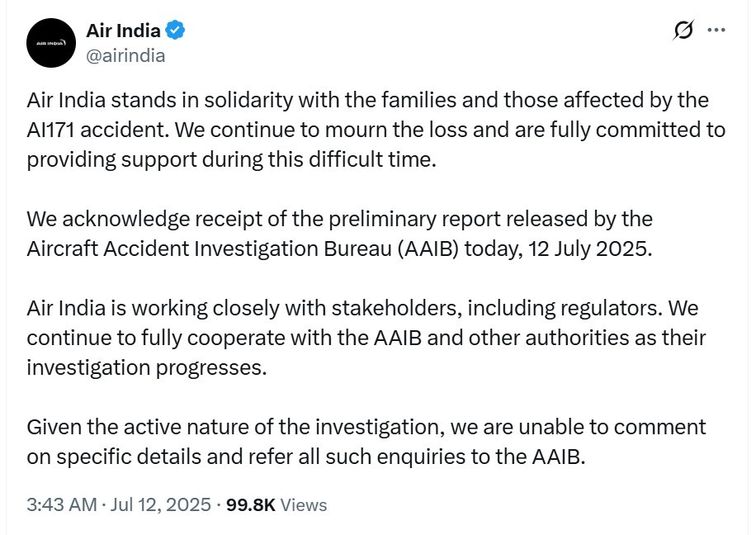This screenshot has width=756, height=535.
Task: Click the Grok slashed-circle icon
Action: click(683, 31)
